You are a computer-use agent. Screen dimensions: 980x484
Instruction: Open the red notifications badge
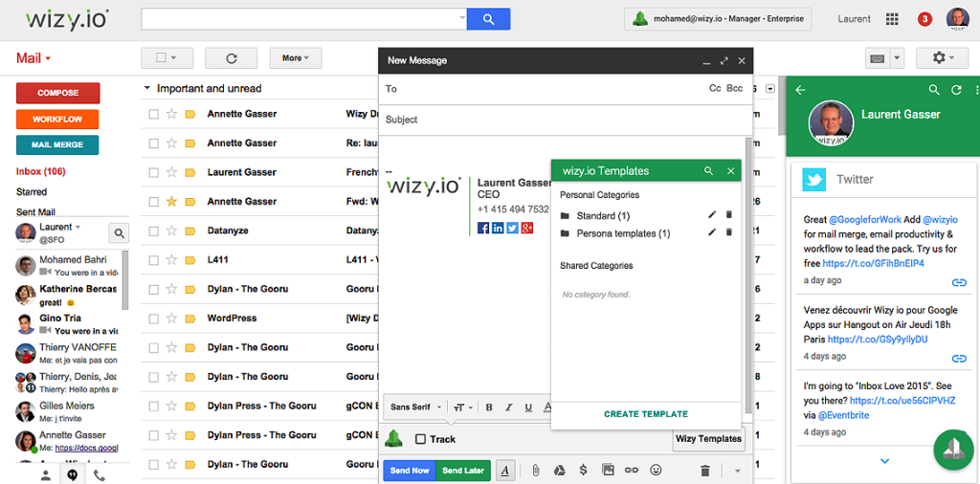pyautogui.click(x=925, y=19)
